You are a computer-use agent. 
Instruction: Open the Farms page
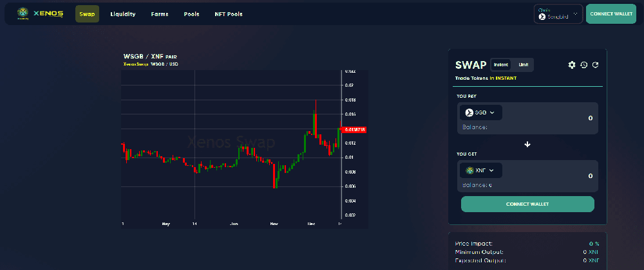(160, 14)
